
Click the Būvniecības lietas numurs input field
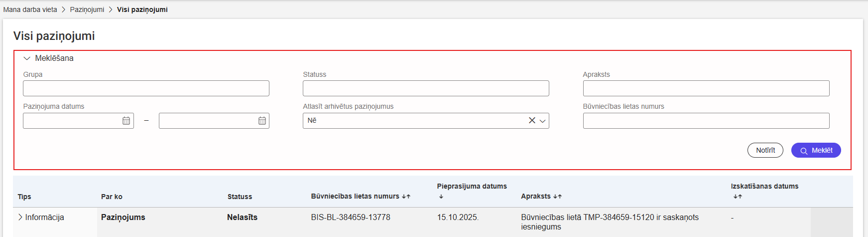[x=706, y=121]
